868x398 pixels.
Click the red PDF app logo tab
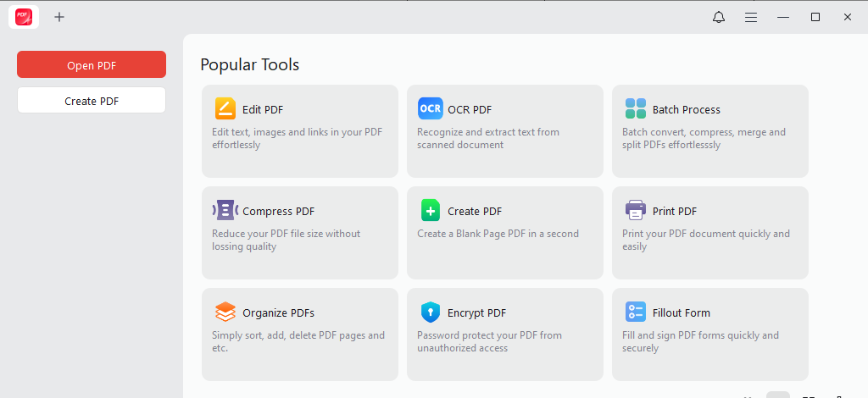[x=23, y=17]
